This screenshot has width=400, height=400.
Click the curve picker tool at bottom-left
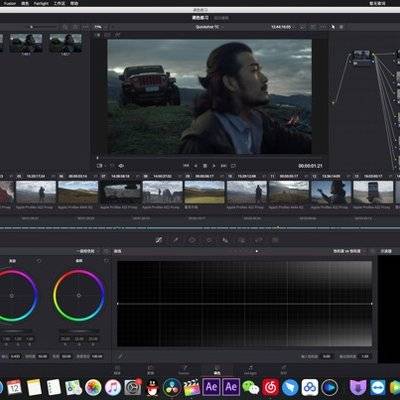[x=120, y=356]
